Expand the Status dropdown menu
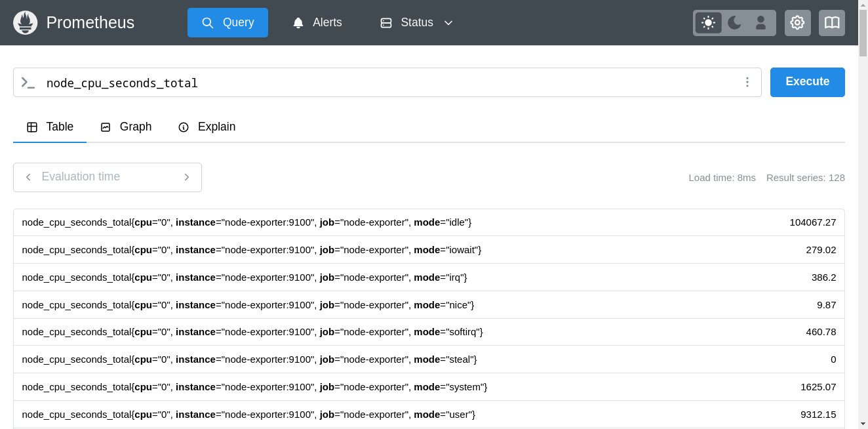Image resolution: width=868 pixels, height=429 pixels. pyautogui.click(x=417, y=22)
